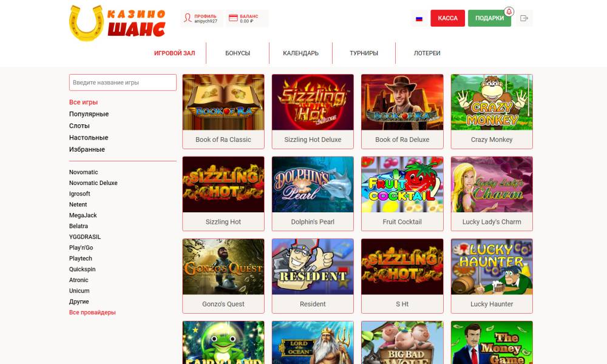Viewport: 607px width, 364px height.
Task: Open the Gonzo's Quest game tile
Action: tap(223, 276)
